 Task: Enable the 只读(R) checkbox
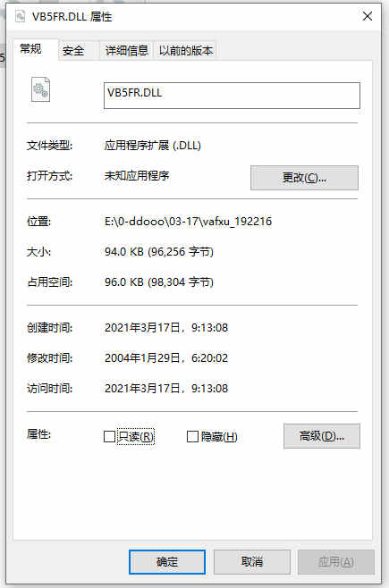point(109,436)
